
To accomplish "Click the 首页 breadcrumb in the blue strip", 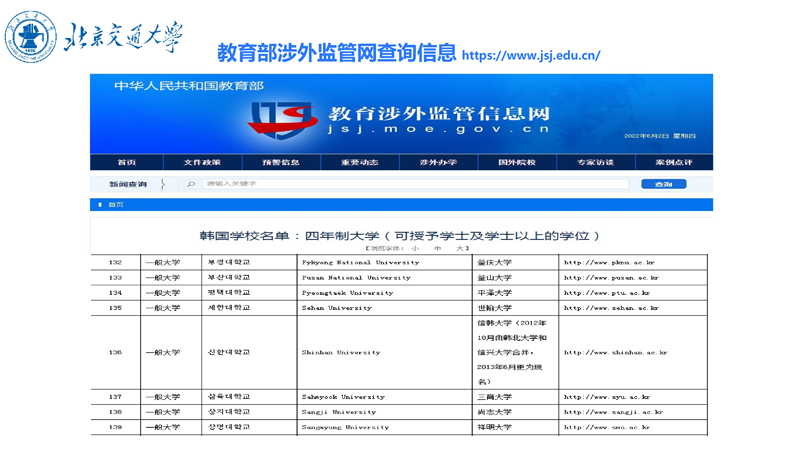I will coord(116,205).
